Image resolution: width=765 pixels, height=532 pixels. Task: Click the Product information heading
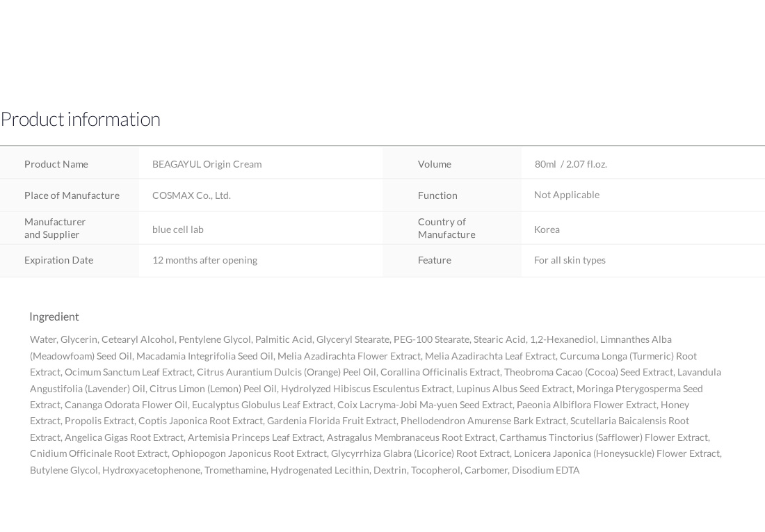coord(81,119)
